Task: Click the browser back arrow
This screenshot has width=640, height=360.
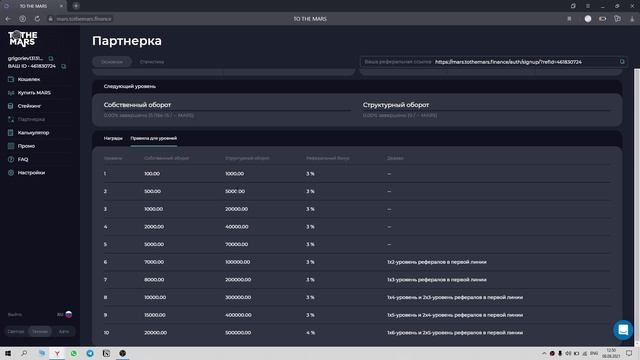Action: [8, 19]
